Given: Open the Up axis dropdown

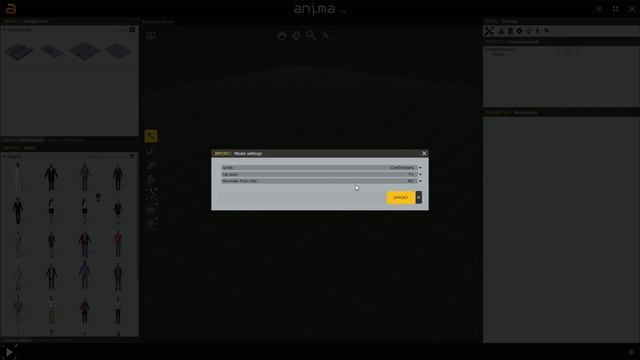Looking at the screenshot, I should (x=321, y=174).
